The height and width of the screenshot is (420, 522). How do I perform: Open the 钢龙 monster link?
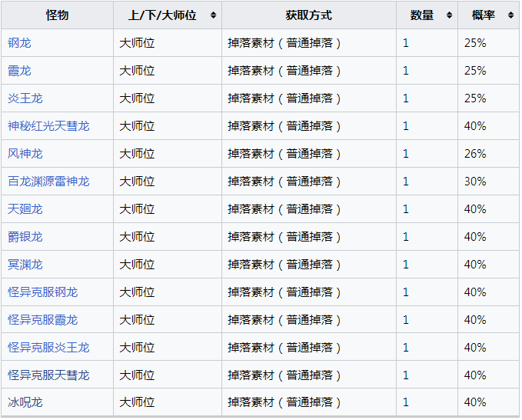pyautogui.click(x=19, y=43)
